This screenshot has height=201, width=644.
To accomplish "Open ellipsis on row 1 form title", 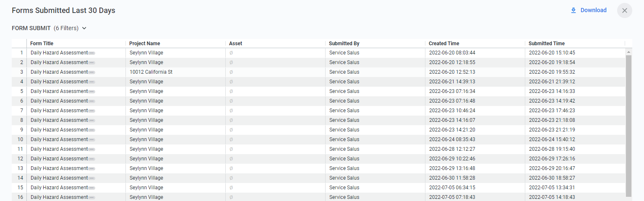I will click(92, 53).
